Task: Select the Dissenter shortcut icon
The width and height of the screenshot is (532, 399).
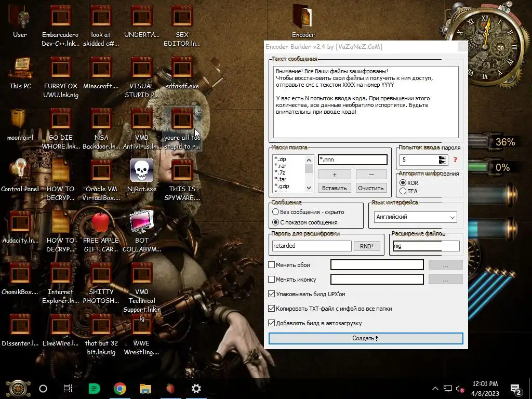Action: click(20, 325)
